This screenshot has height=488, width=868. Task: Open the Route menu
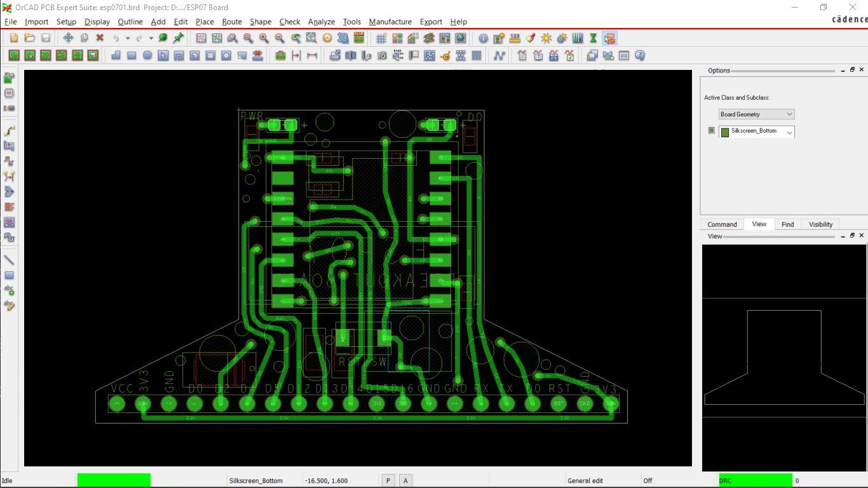point(232,22)
